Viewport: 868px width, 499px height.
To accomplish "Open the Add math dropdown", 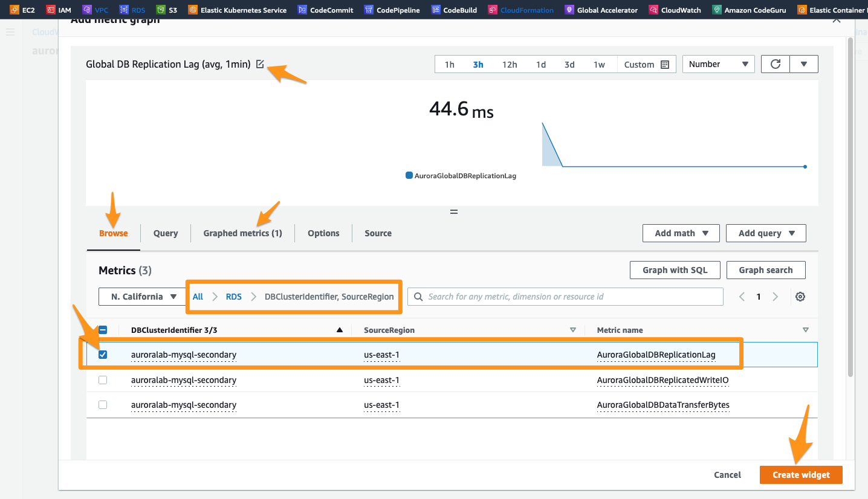I will [x=681, y=233].
